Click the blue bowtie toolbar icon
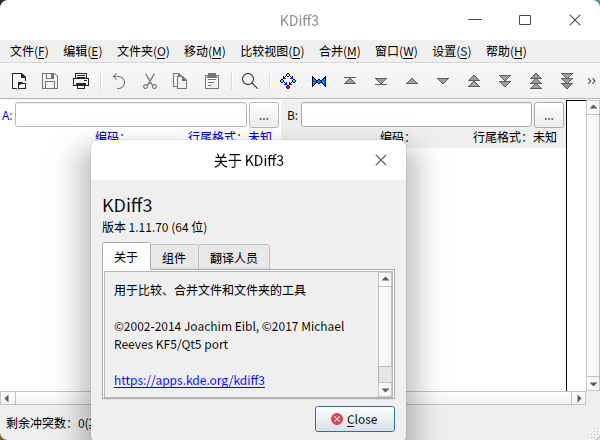Image resolution: width=600 pixels, height=440 pixels. [x=319, y=81]
